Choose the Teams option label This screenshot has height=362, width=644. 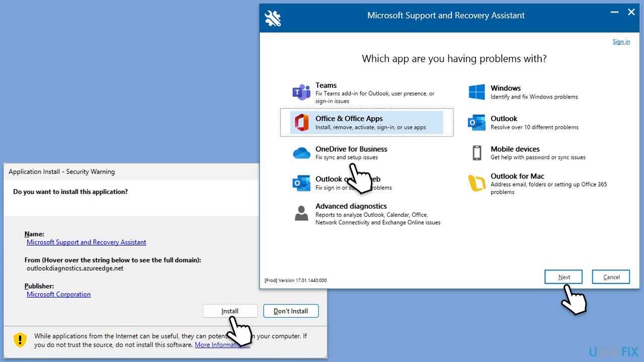tap(326, 85)
